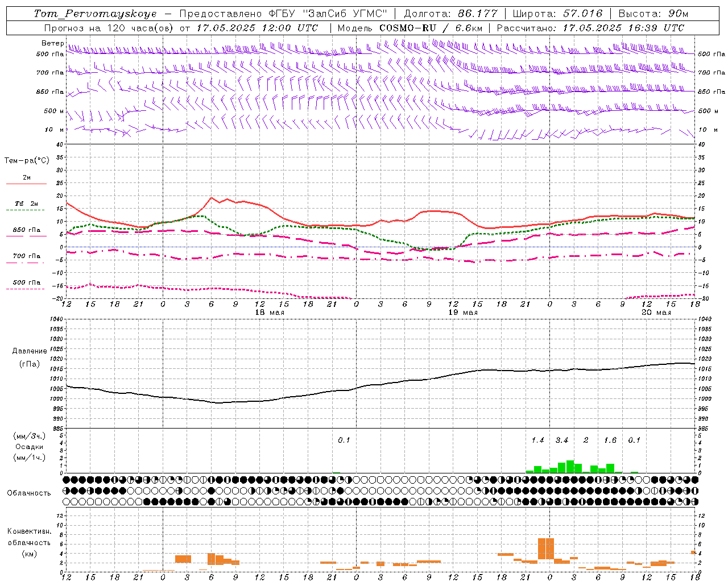This screenshot has width=728, height=582.
Task: Click the 500 гПа temperature legend entry
Action: pyautogui.click(x=27, y=282)
